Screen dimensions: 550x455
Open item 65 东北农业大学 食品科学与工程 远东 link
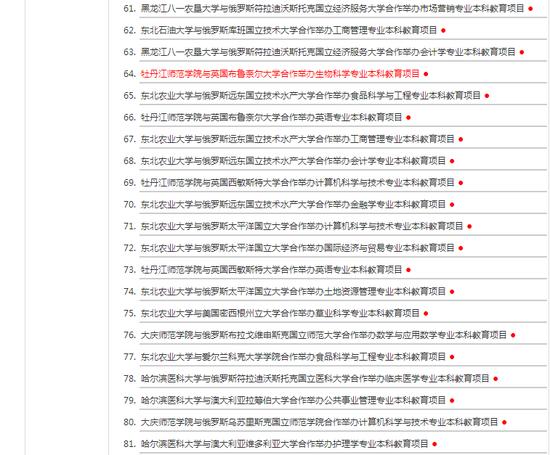310,95
